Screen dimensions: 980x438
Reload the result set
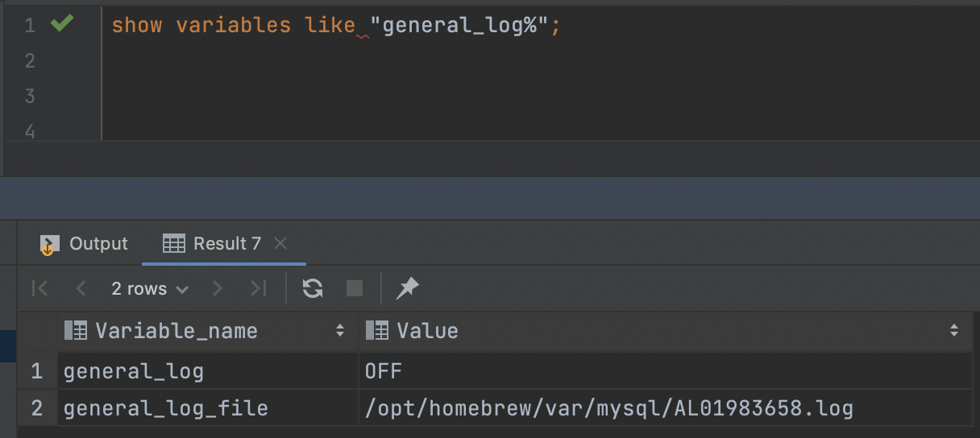pos(313,288)
